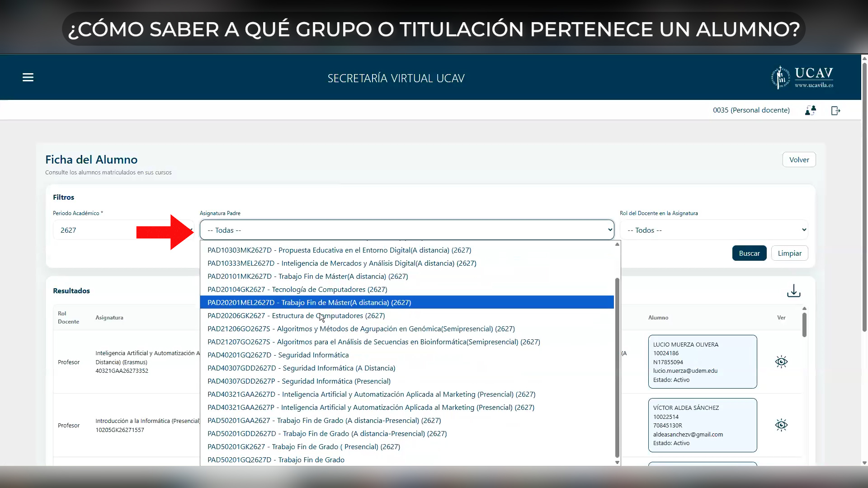Click the results table scrollbar
868x488 pixels.
(x=804, y=324)
